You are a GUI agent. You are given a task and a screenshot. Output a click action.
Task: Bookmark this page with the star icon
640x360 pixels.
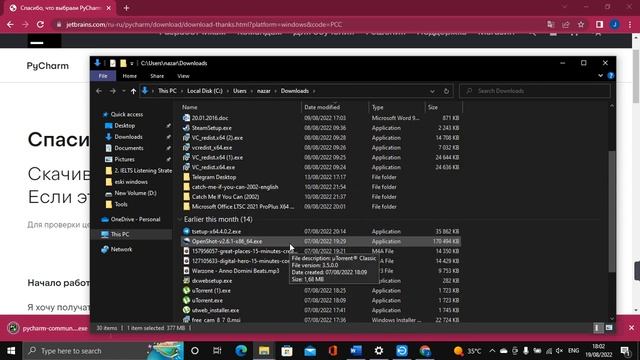tap(581, 24)
